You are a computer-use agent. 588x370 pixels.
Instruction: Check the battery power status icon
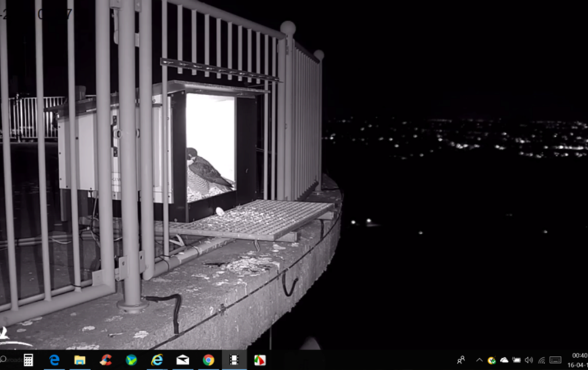click(x=516, y=360)
